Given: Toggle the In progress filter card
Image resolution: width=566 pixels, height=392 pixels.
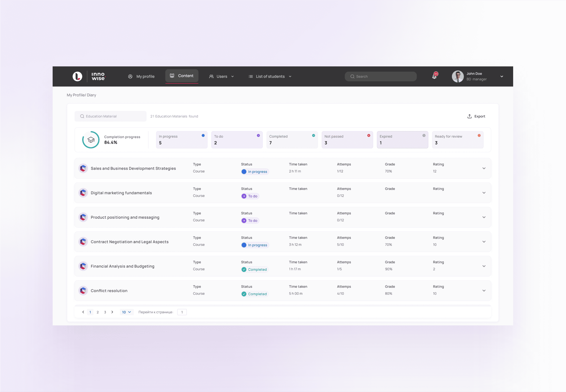Looking at the screenshot, I should tap(182, 140).
